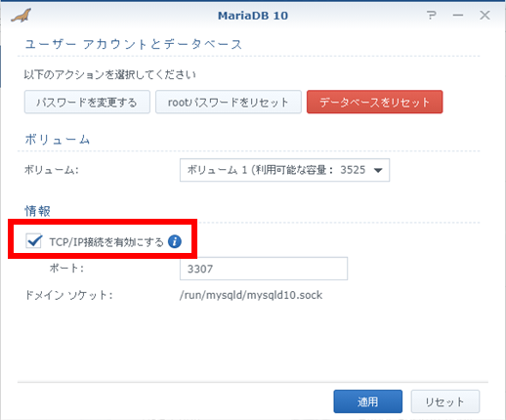Screen dimensions: 506x420
Task: Click the MariaDB 10 title text
Action: 253,16
